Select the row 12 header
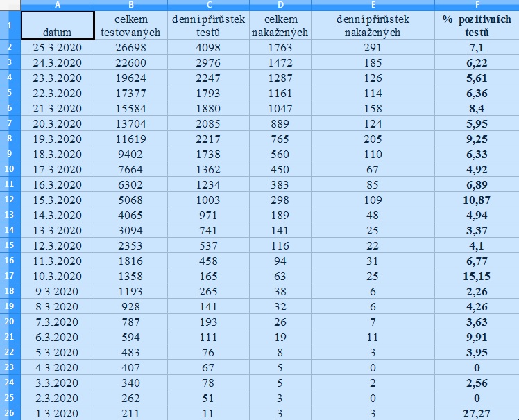519x420 pixels. (10, 200)
